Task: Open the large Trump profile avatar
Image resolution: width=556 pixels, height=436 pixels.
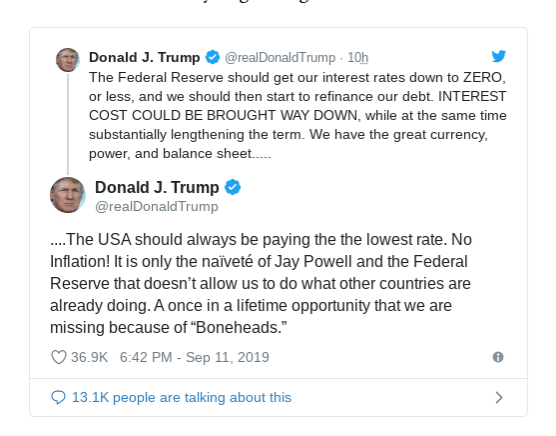Action: (x=68, y=195)
